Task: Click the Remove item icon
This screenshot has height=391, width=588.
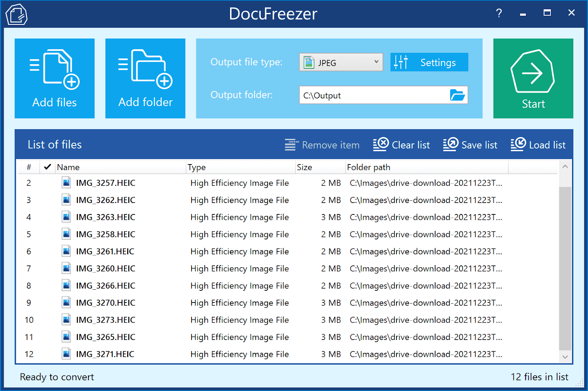Action: (291, 144)
